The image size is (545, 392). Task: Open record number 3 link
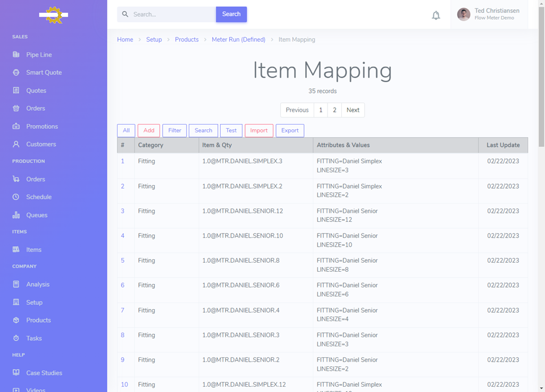point(122,211)
